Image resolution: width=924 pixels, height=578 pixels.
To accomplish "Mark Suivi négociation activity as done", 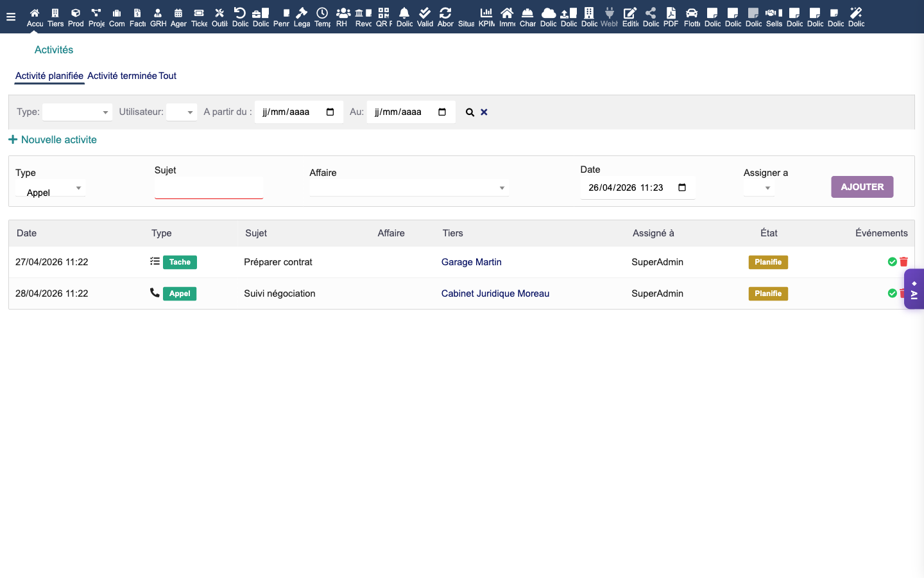I will (x=892, y=293).
